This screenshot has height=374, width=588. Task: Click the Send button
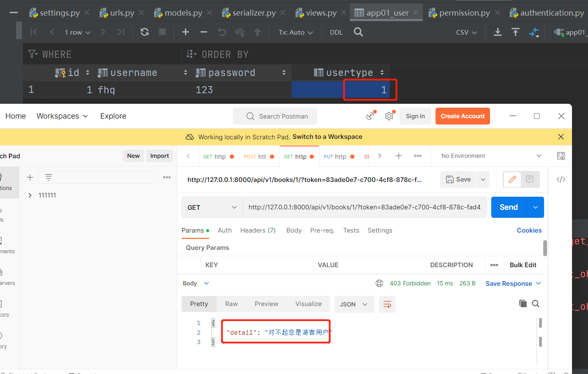click(x=509, y=207)
